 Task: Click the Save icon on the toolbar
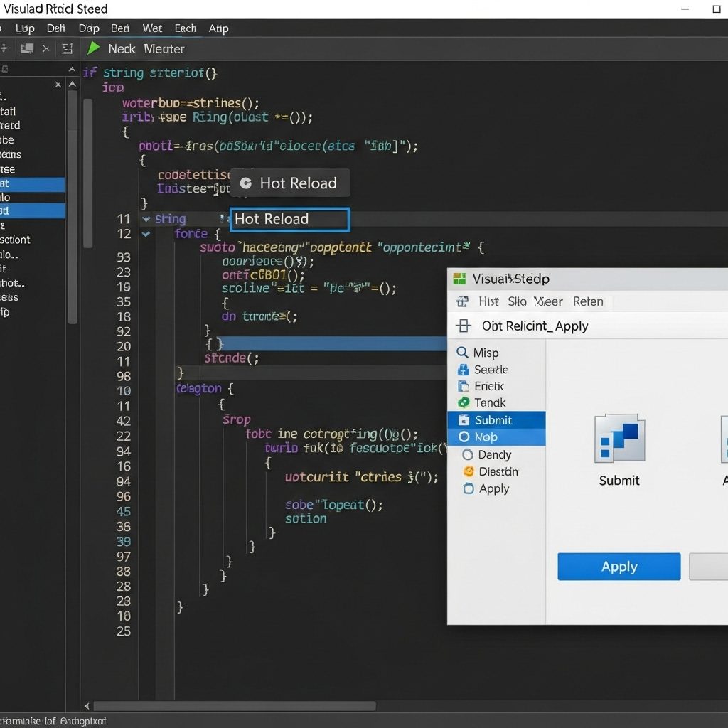[x=27, y=48]
